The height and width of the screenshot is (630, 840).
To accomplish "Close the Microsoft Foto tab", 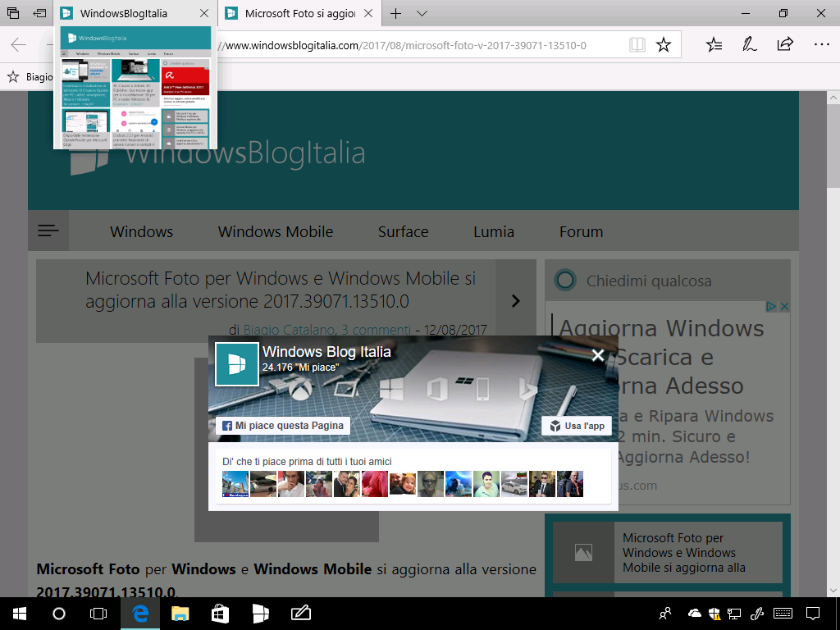I will 368,13.
